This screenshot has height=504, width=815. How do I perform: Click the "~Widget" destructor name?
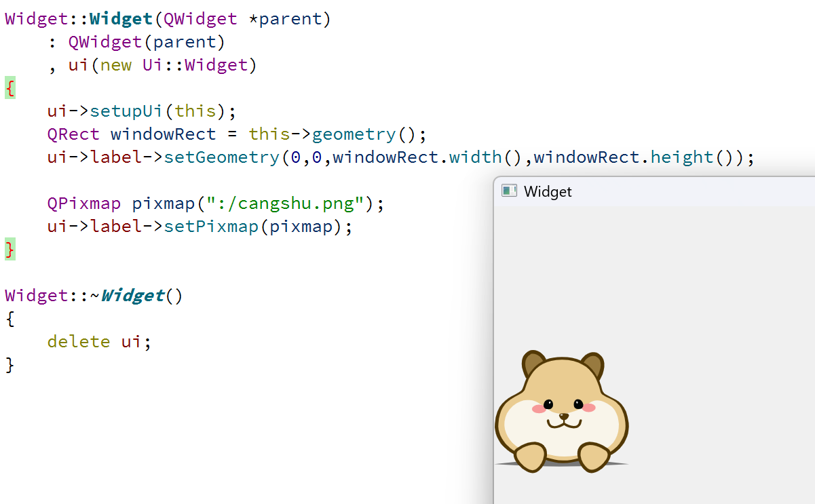click(127, 296)
